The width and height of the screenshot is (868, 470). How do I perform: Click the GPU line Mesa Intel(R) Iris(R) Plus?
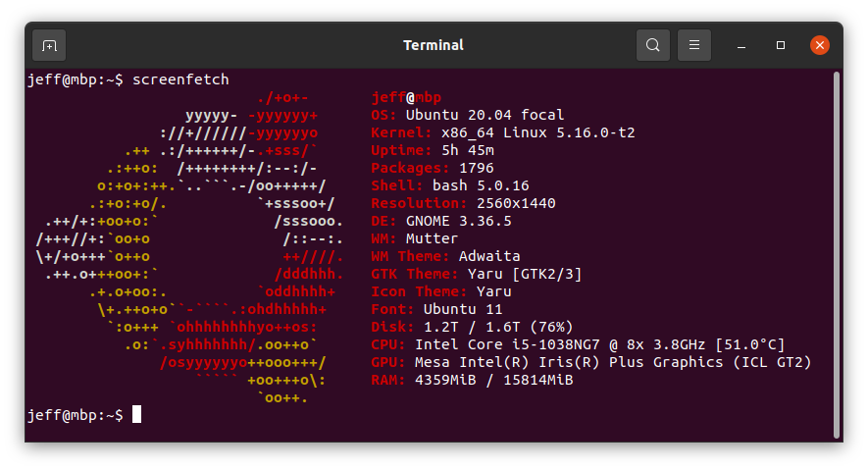[591, 363]
